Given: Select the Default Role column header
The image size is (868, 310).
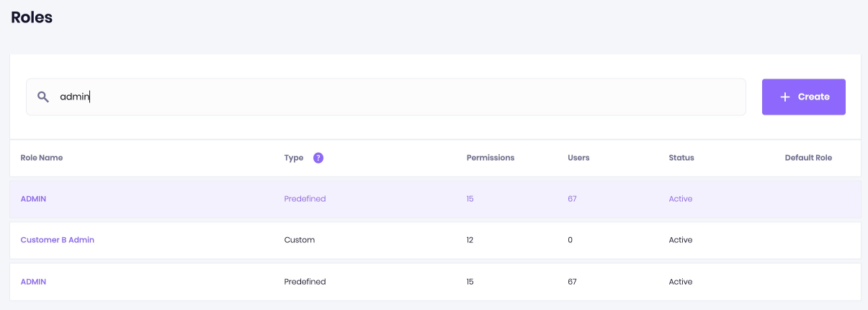Looking at the screenshot, I should point(808,158).
